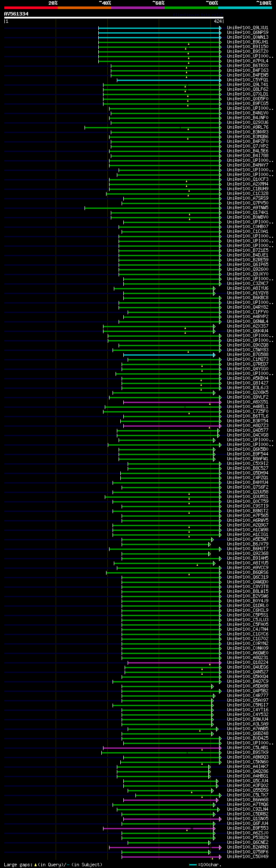
Task: Click the orange ~40% identity legend segment
Action: coord(84,7)
